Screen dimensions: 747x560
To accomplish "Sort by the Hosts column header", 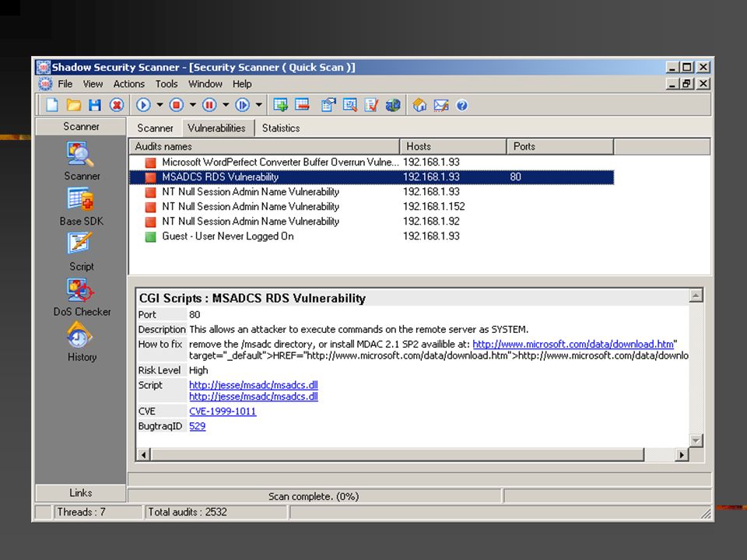I will tap(454, 146).
